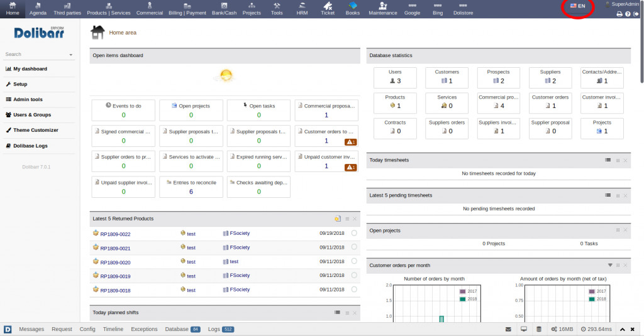Open returned product RP1809-0021 link
644x336 pixels.
[115, 248]
